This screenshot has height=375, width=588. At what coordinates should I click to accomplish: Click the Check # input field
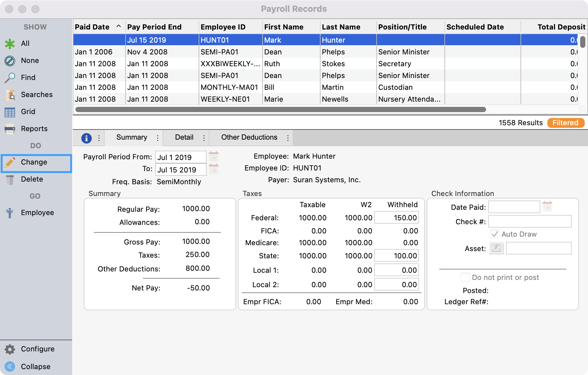click(530, 221)
